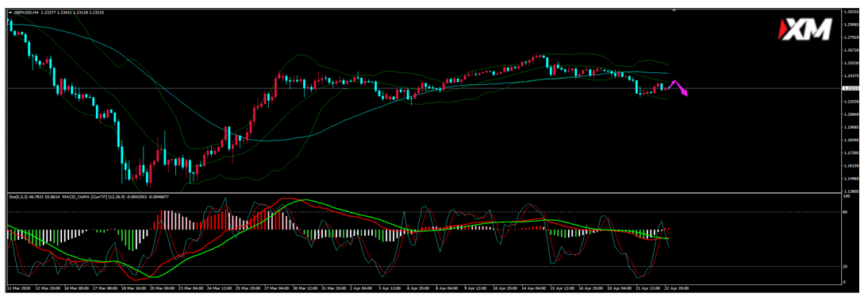Click the horizontal current price line
Screen dimensions: 868x305
click(387, 88)
